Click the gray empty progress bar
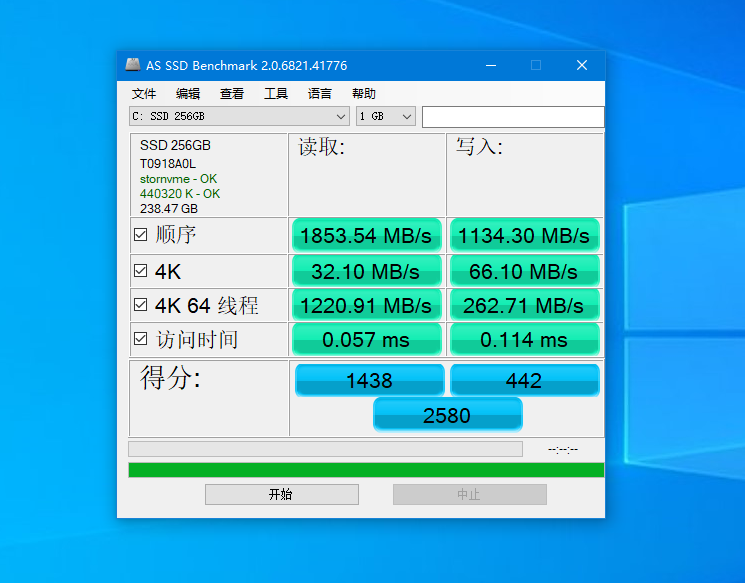Viewport: 745px width, 583px height. point(325,449)
